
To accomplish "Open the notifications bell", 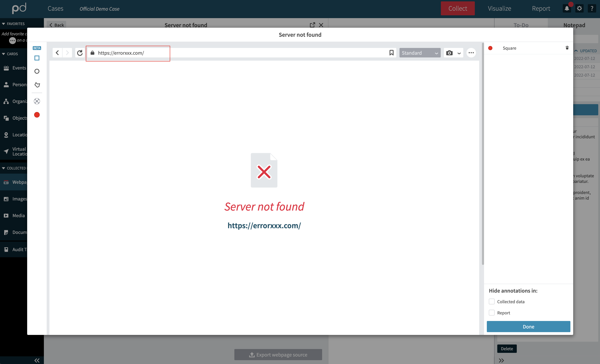I will coord(567,9).
